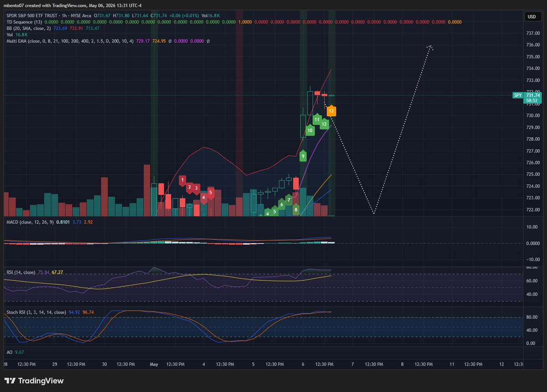Click the Stoch RSI value 96.74

tap(88, 313)
